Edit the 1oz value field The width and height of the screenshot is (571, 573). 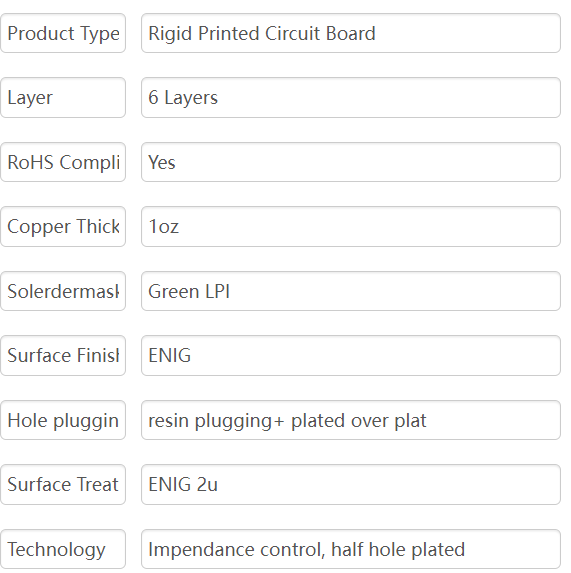coord(351,227)
